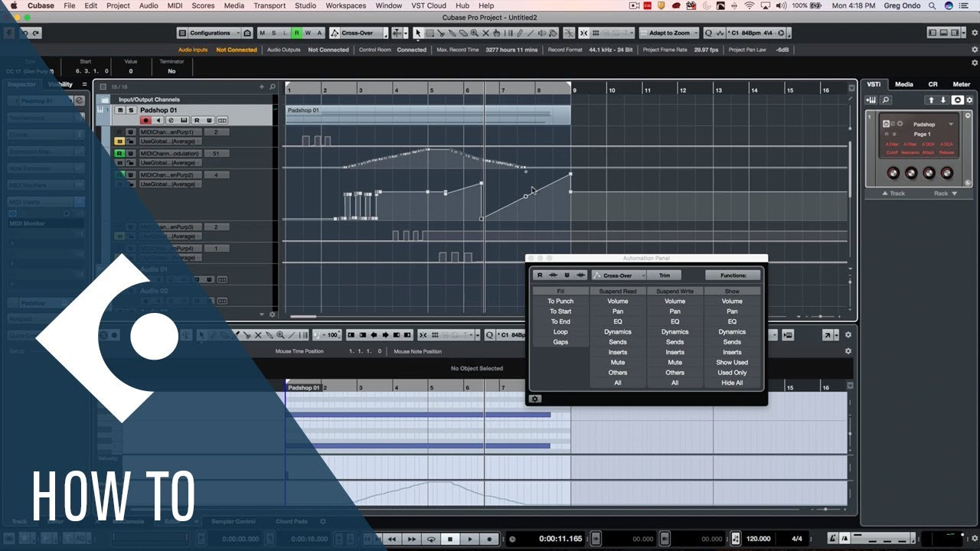The width and height of the screenshot is (980, 551).
Task: Click Hide All in the Show column
Action: [x=732, y=383]
